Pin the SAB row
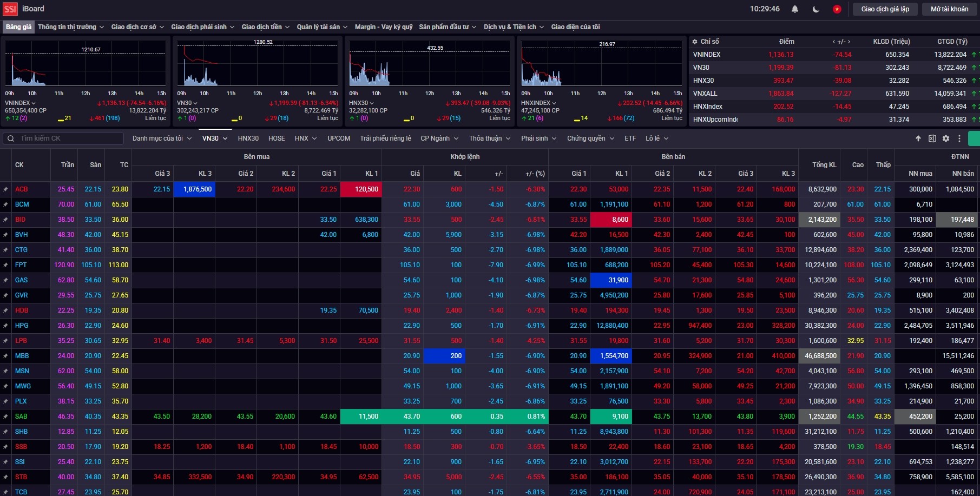Image resolution: width=980 pixels, height=496 pixels. (5, 416)
